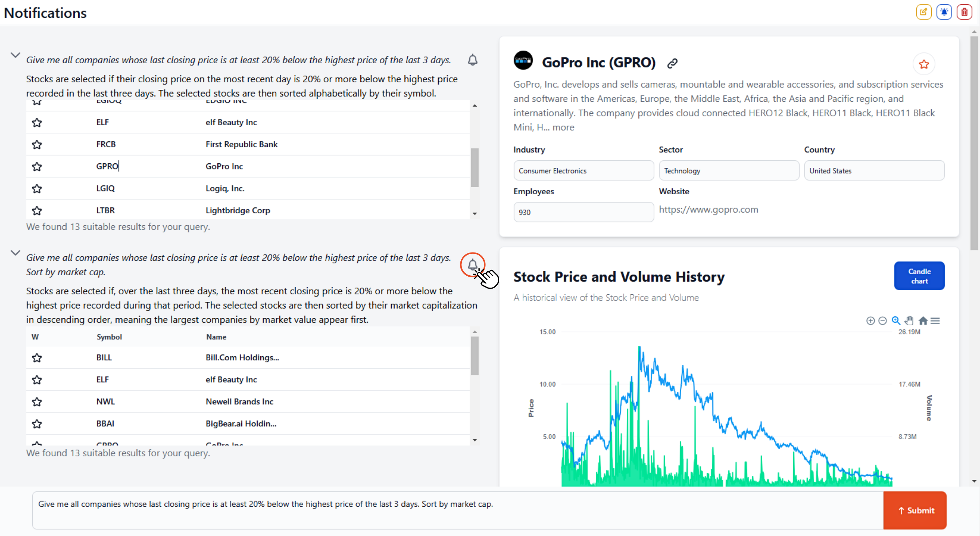Toggle the favorite star on the GoPro card
This screenshot has width=980, height=536.
[x=924, y=64]
